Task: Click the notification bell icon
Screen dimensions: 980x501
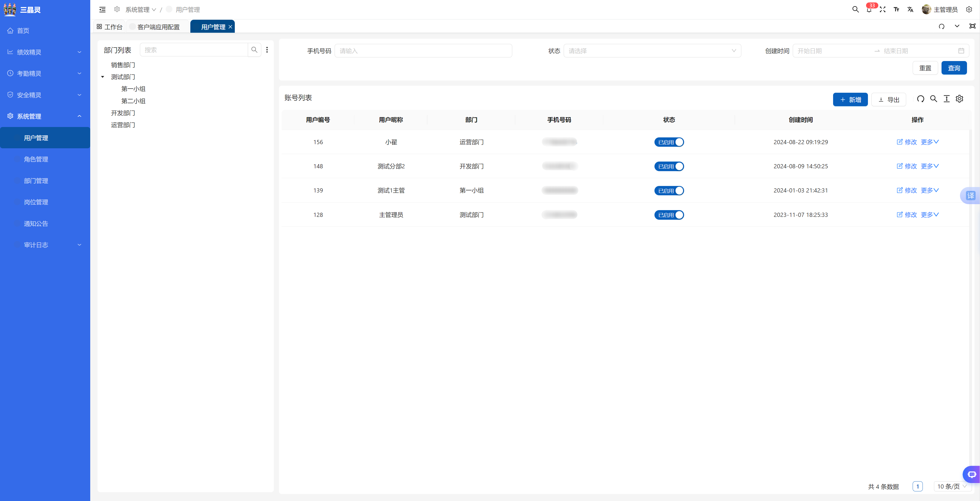Action: [869, 10]
